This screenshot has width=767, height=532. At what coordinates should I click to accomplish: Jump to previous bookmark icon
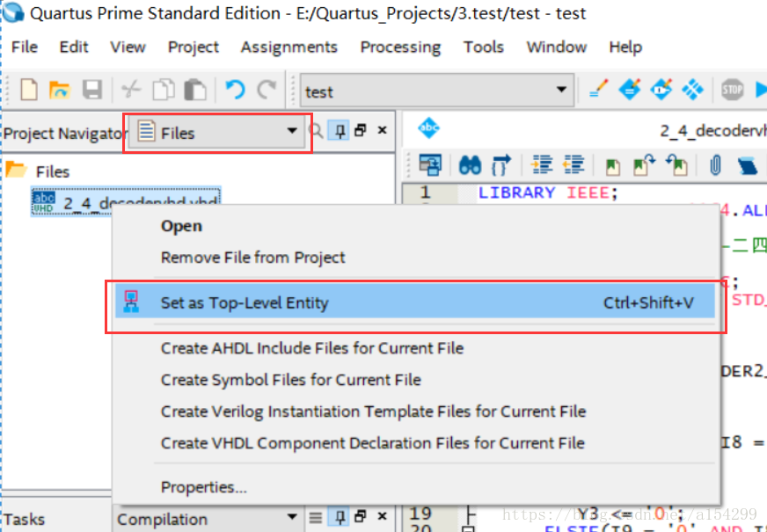677,164
